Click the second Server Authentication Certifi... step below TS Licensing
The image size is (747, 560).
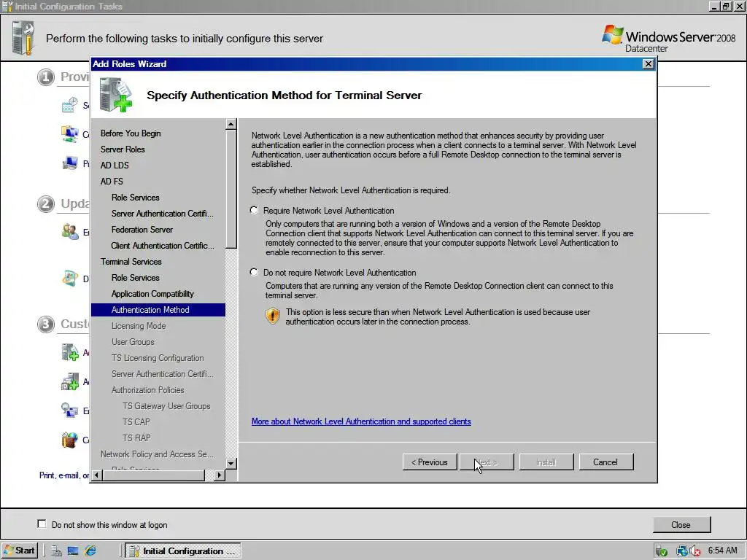(162, 374)
